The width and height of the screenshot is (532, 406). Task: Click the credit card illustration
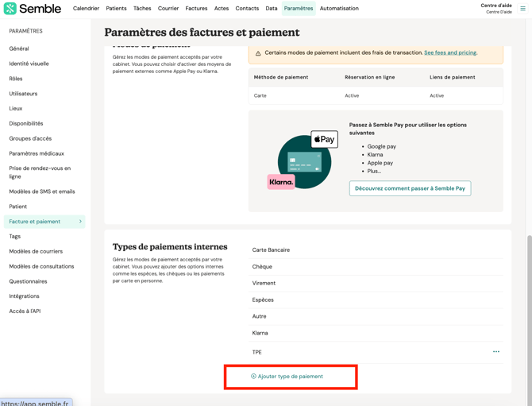[304, 162]
